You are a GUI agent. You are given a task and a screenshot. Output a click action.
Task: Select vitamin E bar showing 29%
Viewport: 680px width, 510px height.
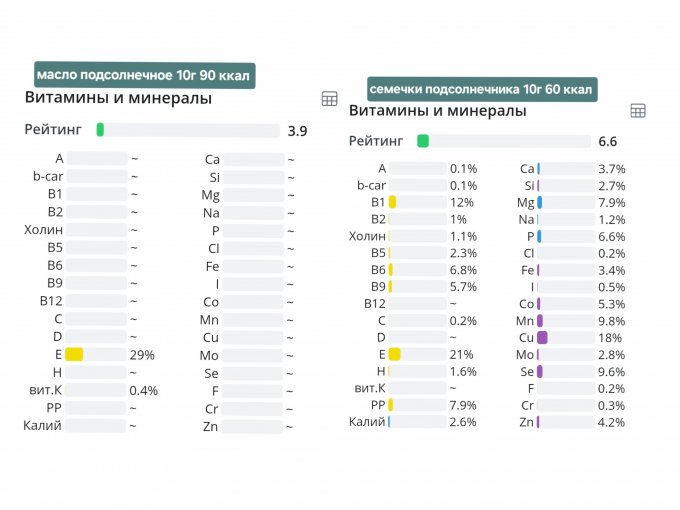tap(96, 354)
